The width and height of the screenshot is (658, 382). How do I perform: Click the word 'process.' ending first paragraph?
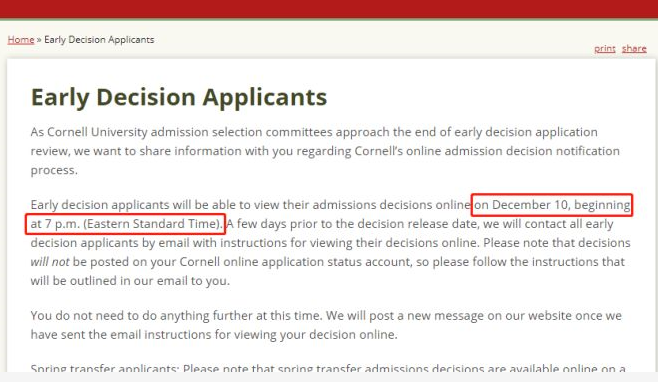coord(54,170)
